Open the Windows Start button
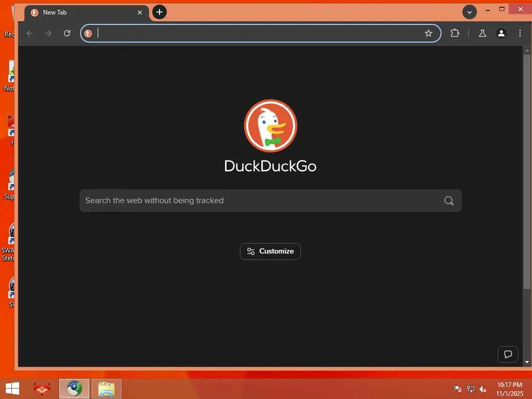532x399 pixels. (12, 389)
